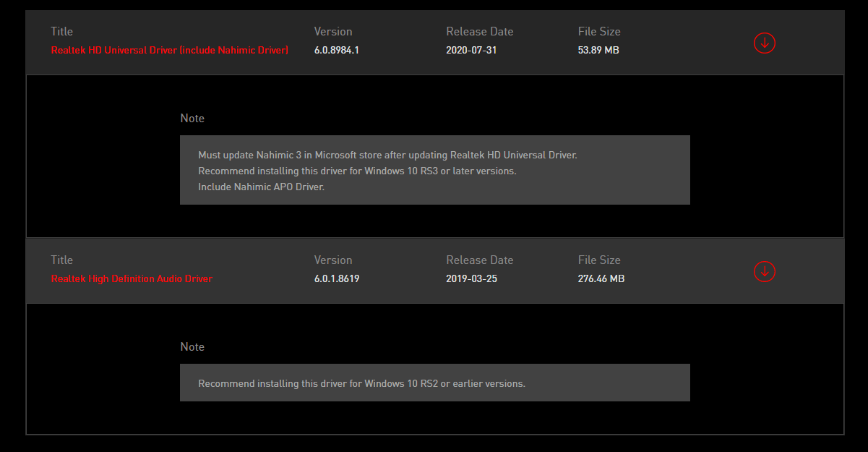
Task: Click File Size label in Universal Driver header
Action: 599,31
